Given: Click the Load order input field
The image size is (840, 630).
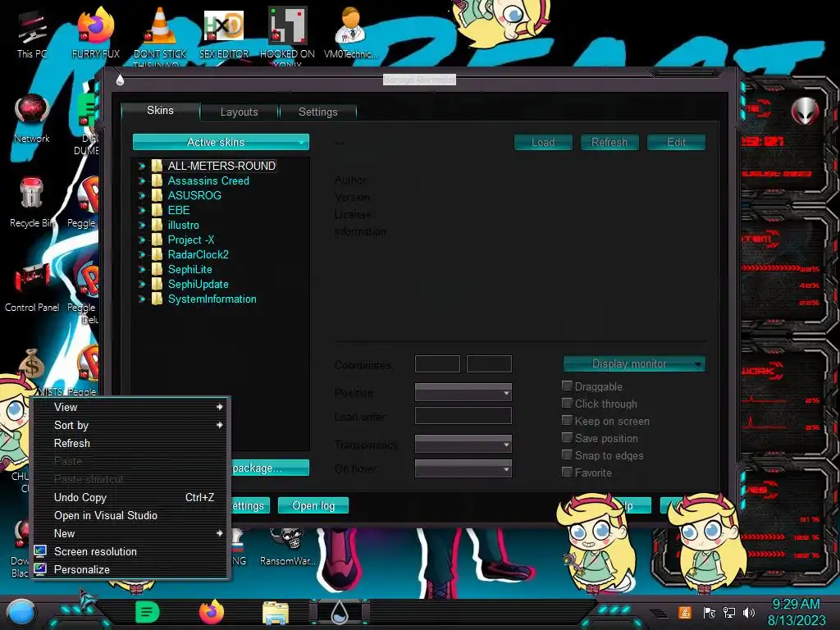Looking at the screenshot, I should 463,416.
